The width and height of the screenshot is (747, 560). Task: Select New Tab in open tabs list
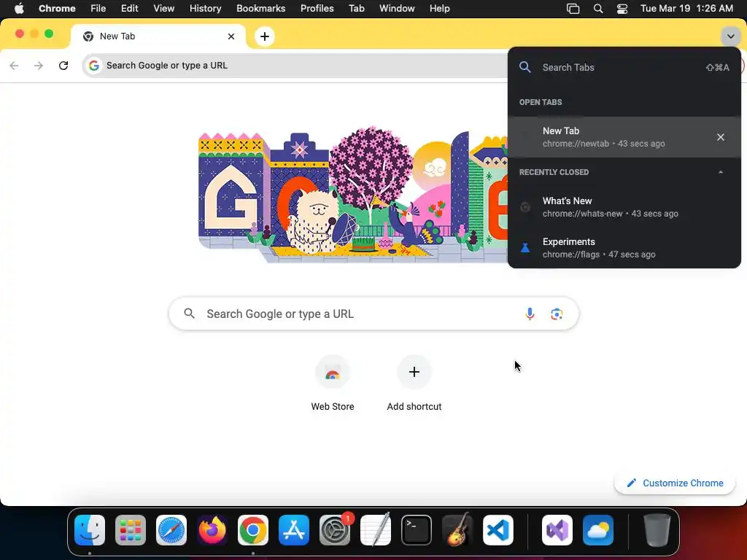point(624,137)
